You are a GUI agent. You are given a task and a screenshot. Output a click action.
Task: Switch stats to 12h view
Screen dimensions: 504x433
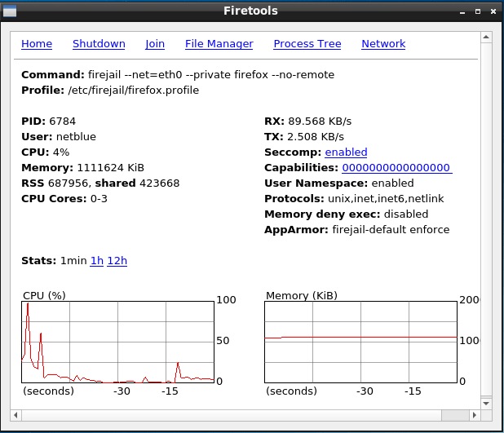point(117,260)
